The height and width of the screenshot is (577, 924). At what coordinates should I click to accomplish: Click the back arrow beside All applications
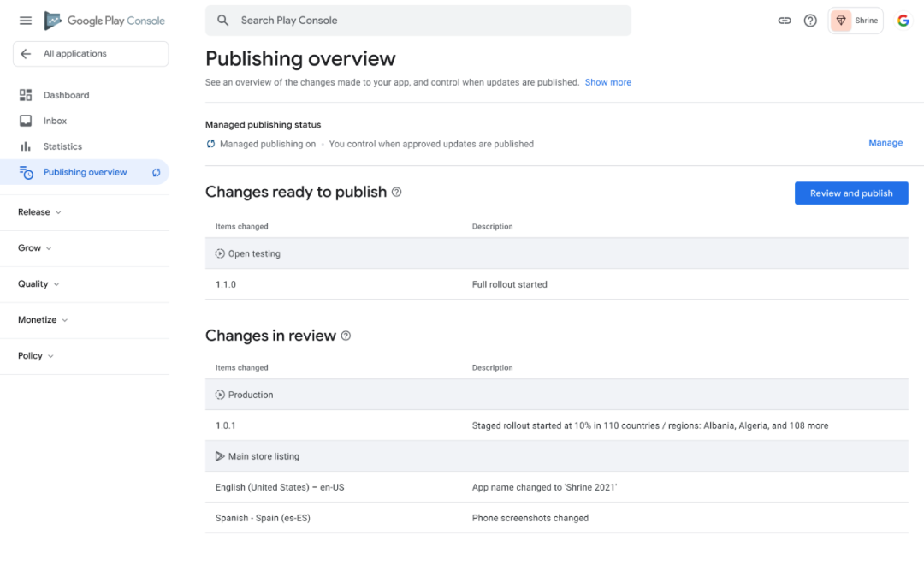point(27,54)
